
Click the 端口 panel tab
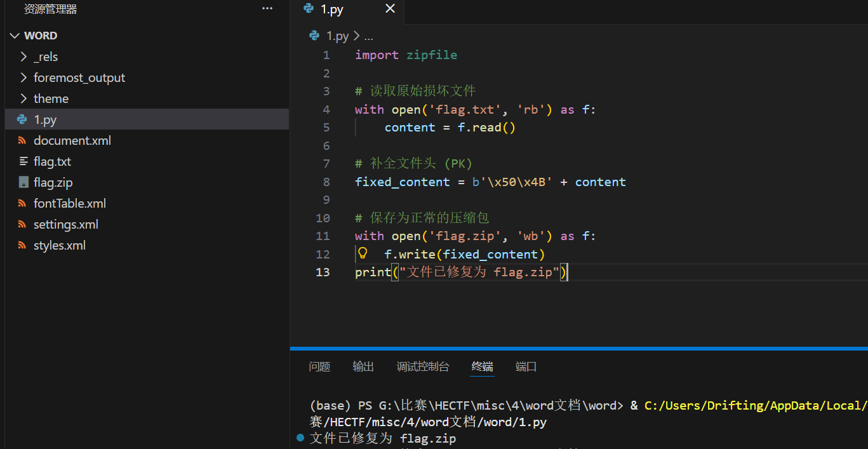click(x=525, y=366)
